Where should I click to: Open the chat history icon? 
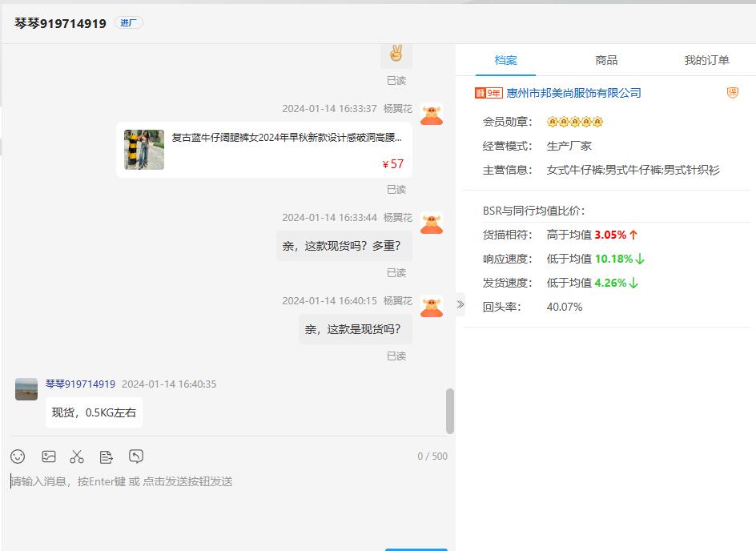click(x=136, y=456)
